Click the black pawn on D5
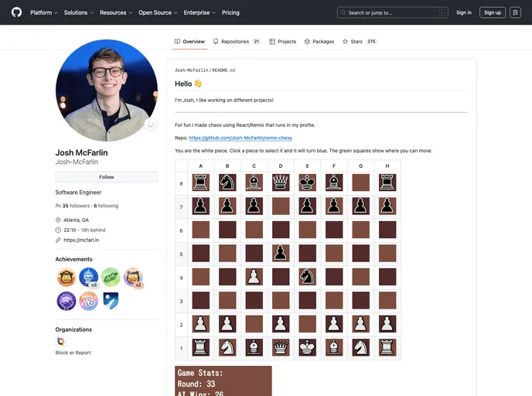The image size is (532, 396). point(281,253)
